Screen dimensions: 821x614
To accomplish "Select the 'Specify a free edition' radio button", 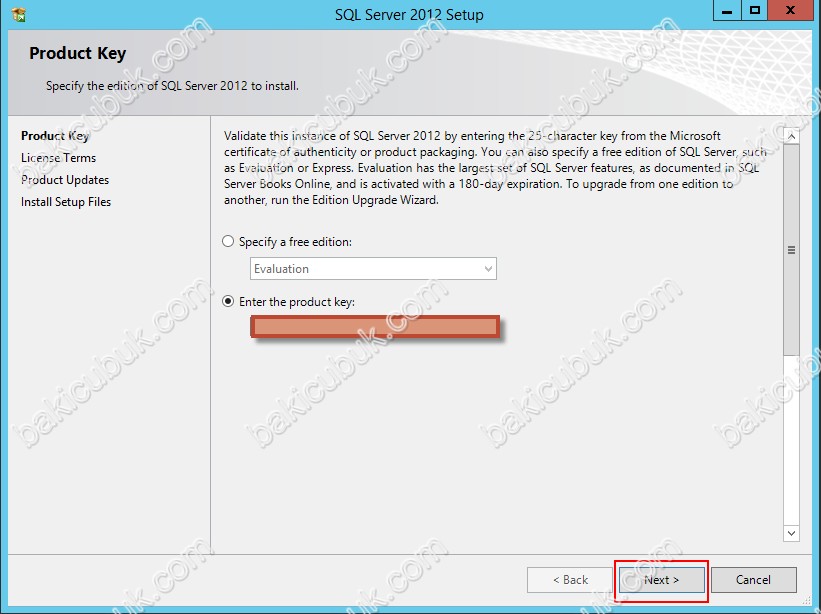I will click(x=228, y=241).
